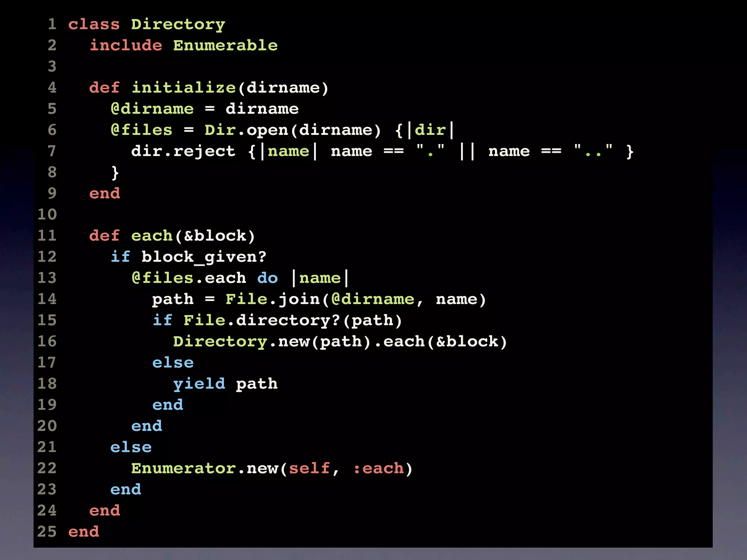Select the word 'Enumerable' on line 2
This screenshot has height=560, width=747.
(225, 45)
